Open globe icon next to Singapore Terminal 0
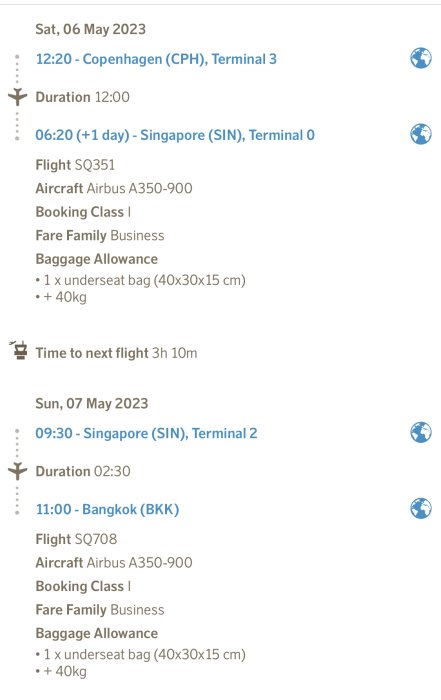441x700 pixels. click(x=420, y=134)
